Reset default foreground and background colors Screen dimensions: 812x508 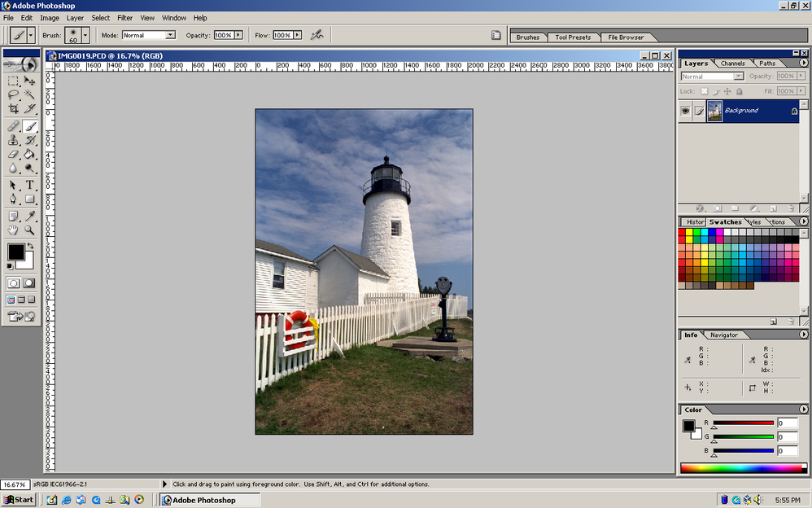click(x=10, y=266)
